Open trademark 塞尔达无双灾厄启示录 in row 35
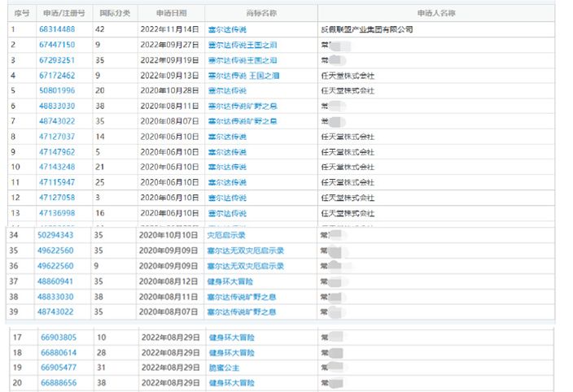 point(246,250)
